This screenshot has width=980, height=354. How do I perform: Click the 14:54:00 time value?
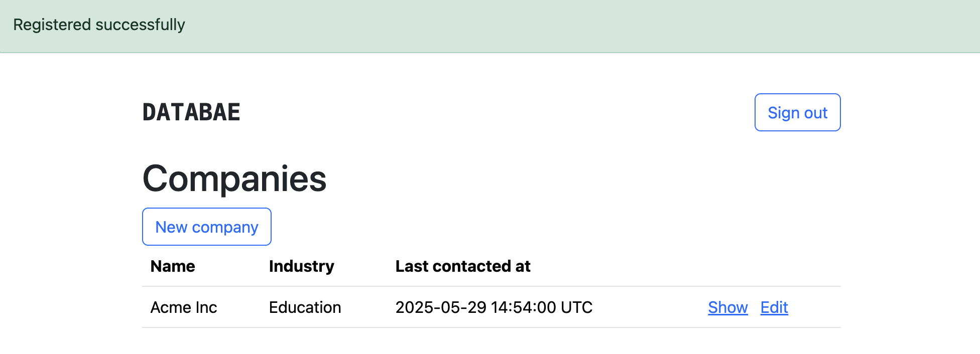pyautogui.click(x=523, y=307)
